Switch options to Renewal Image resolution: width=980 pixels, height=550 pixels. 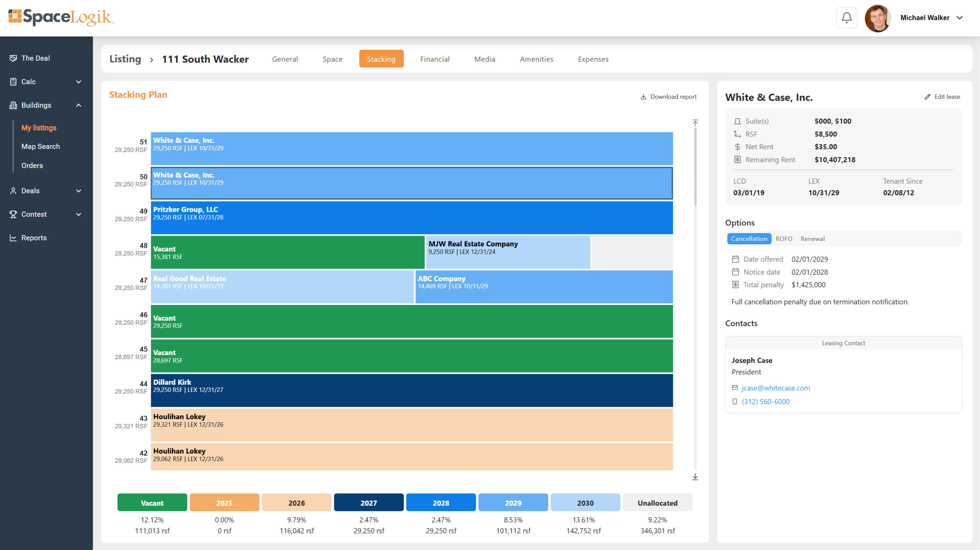tap(812, 239)
